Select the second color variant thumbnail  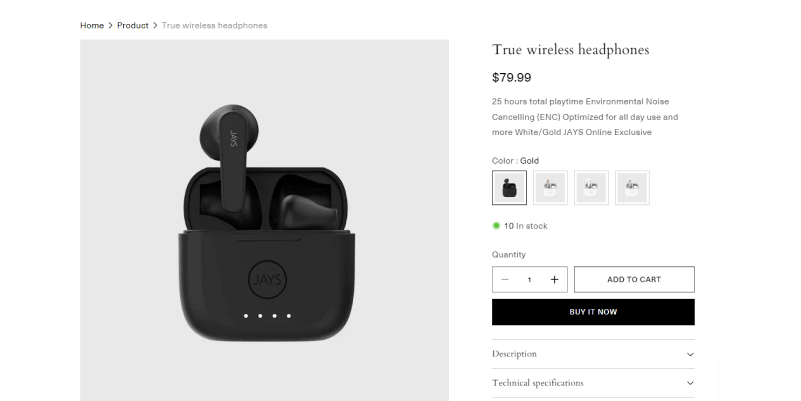tap(550, 187)
